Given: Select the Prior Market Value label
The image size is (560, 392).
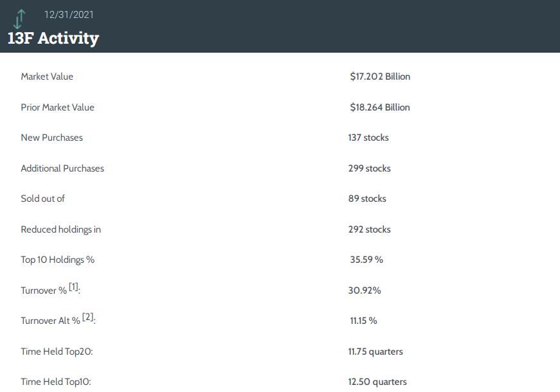Looking at the screenshot, I should coord(57,107).
